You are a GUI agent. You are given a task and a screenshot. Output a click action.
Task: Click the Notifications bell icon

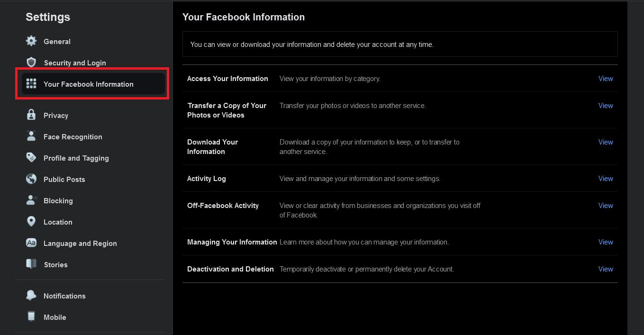pyautogui.click(x=31, y=295)
